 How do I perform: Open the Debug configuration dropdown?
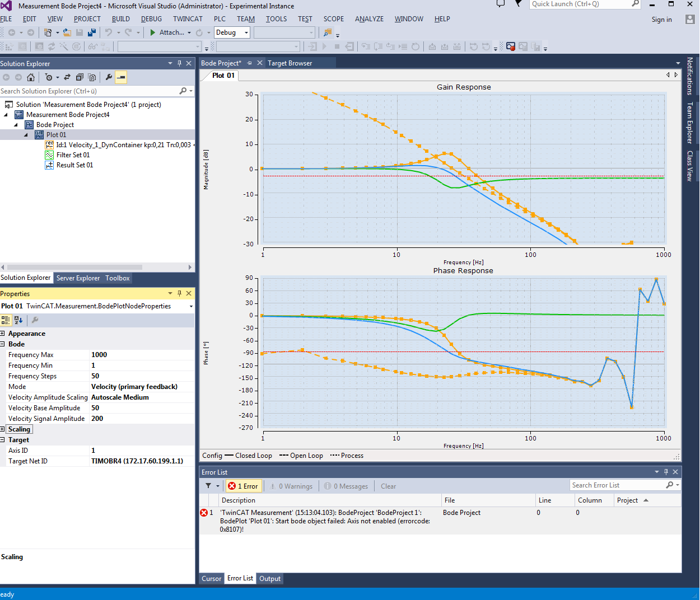pyautogui.click(x=246, y=32)
